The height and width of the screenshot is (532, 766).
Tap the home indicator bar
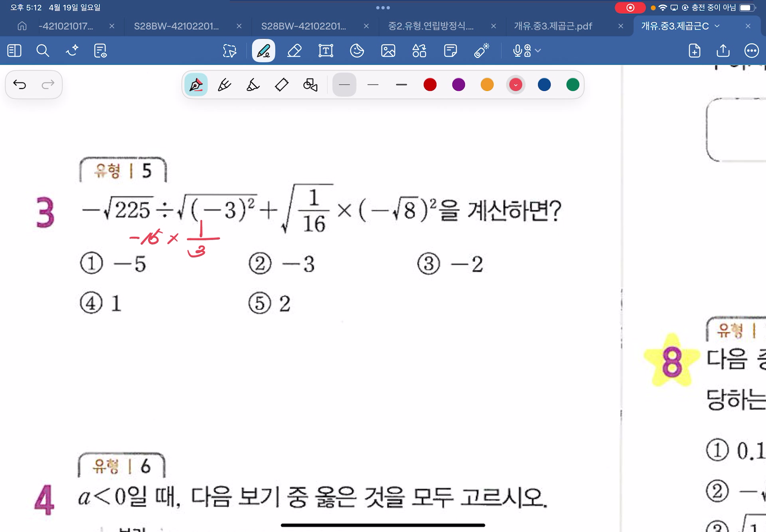point(383,525)
